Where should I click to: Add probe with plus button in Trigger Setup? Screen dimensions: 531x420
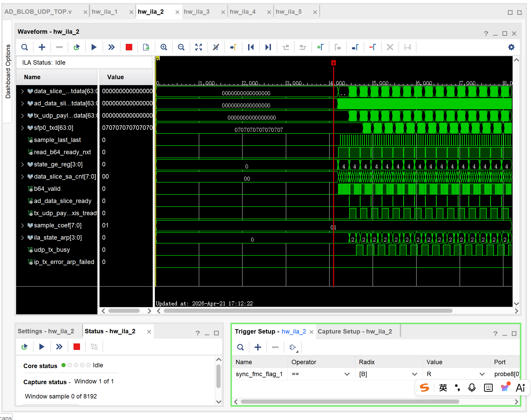coord(258,347)
